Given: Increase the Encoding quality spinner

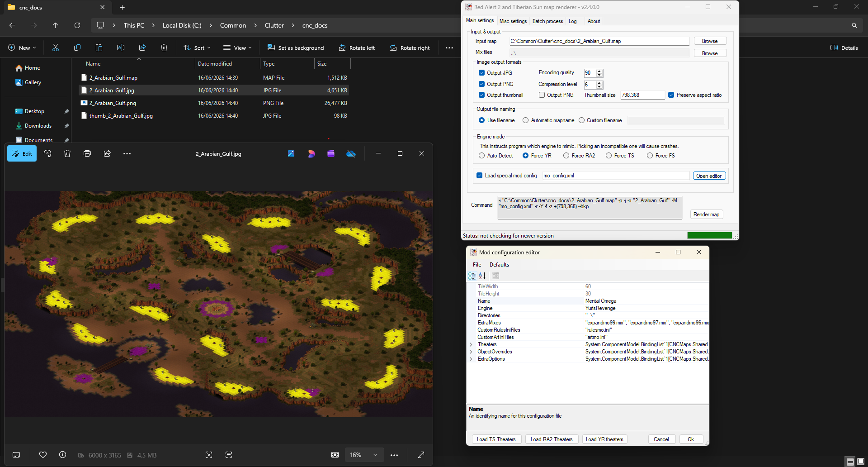Looking at the screenshot, I should [599, 71].
